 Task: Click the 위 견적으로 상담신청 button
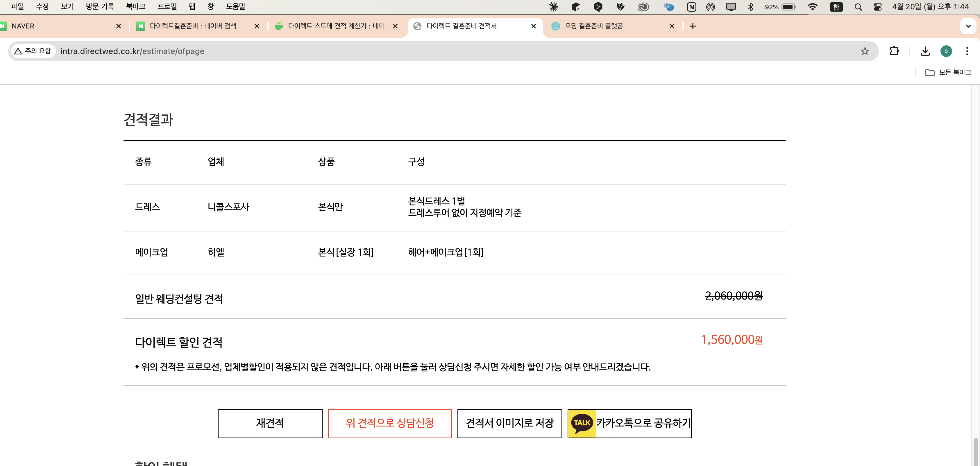tap(389, 423)
